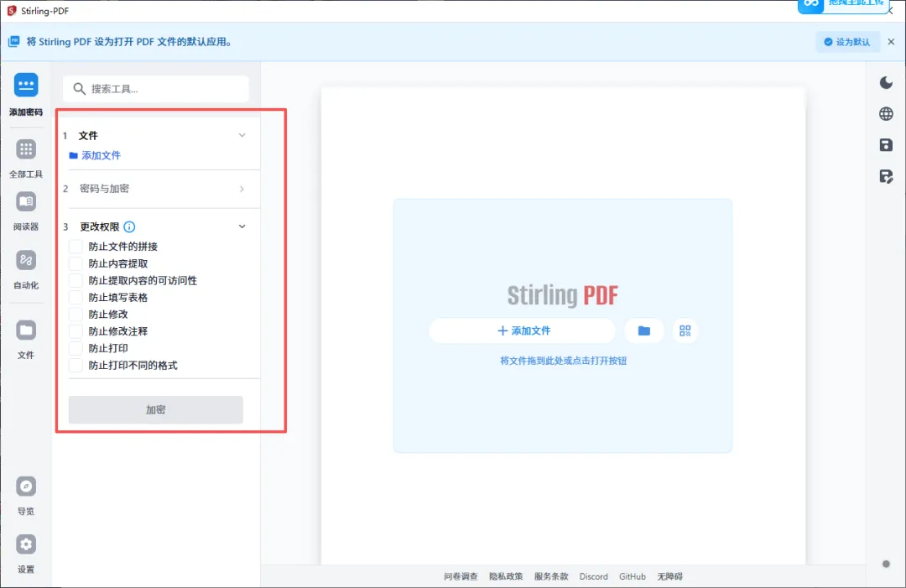Dismiss the default app banner
Screen dimensions: 906x588
click(x=891, y=42)
